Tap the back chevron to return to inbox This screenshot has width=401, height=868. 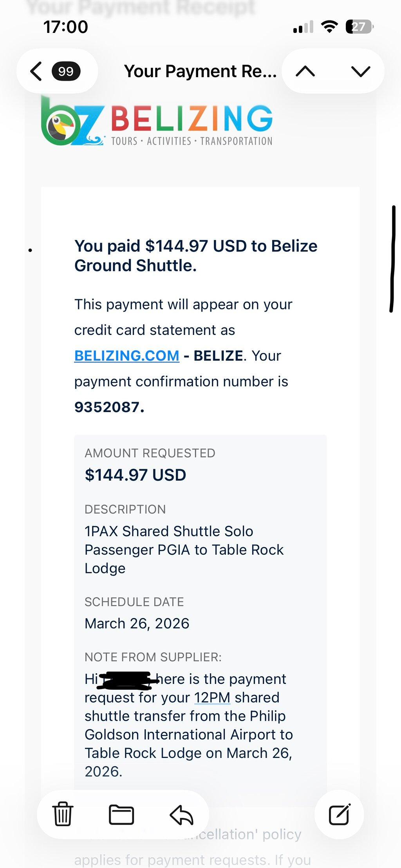36,71
